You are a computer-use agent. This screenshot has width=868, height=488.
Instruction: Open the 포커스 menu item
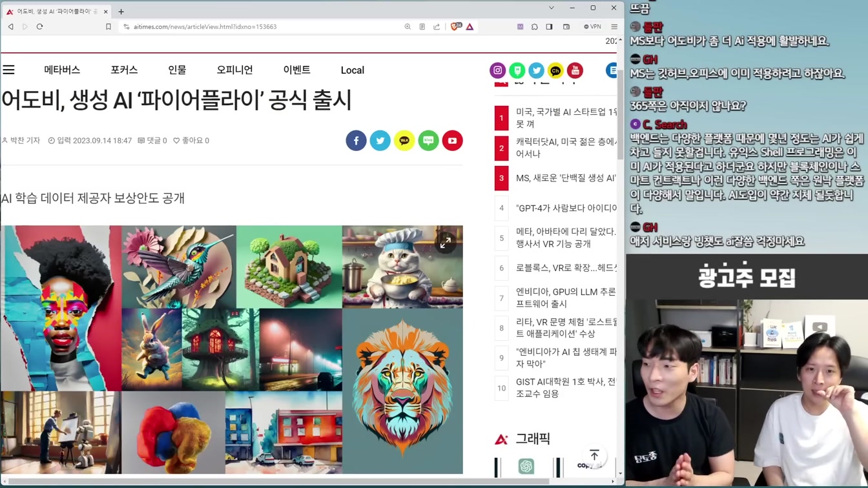coord(124,70)
